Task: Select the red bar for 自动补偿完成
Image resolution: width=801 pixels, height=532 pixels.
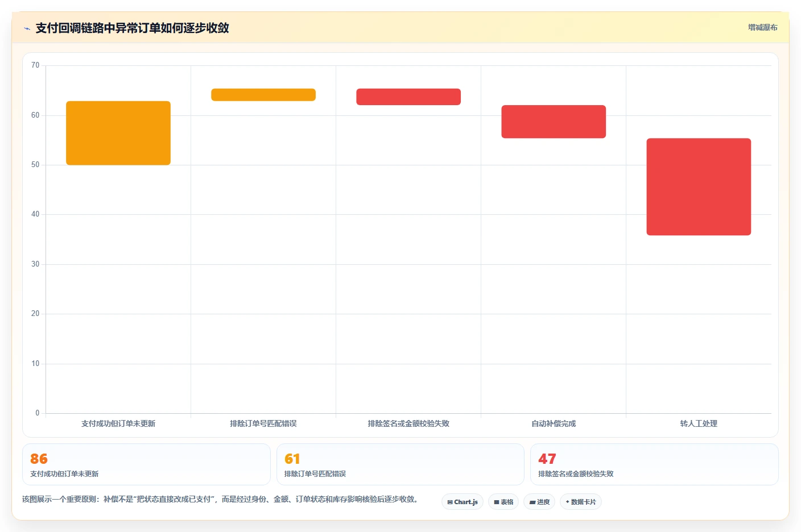Action: coord(554,122)
